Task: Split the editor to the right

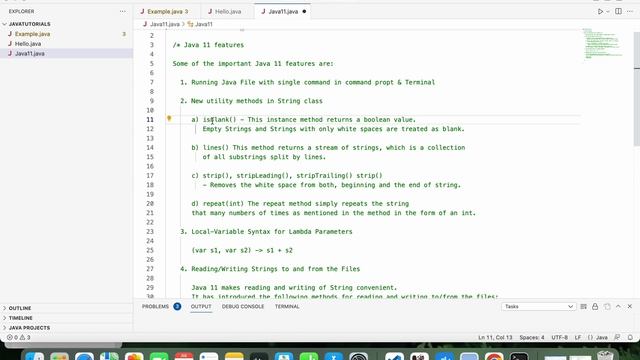Action: click(618, 11)
